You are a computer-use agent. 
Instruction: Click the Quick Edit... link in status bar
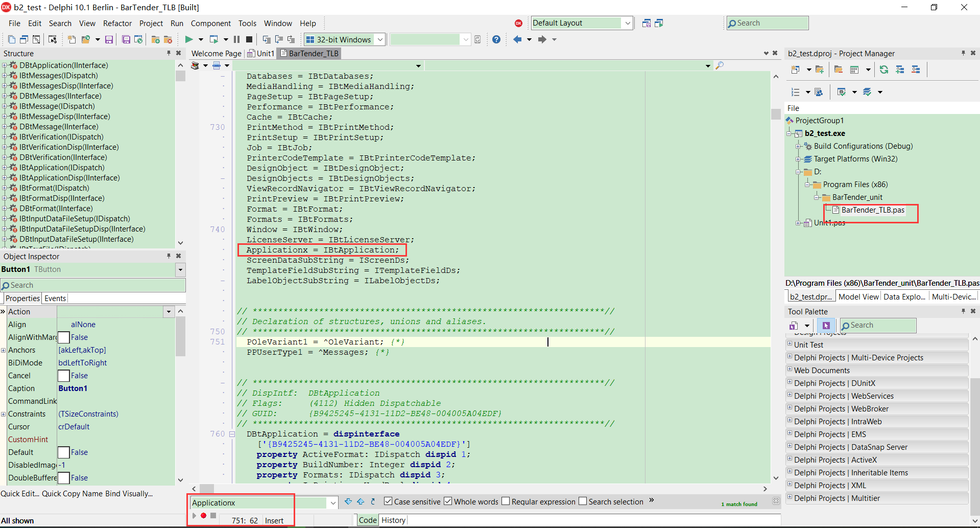click(21, 494)
